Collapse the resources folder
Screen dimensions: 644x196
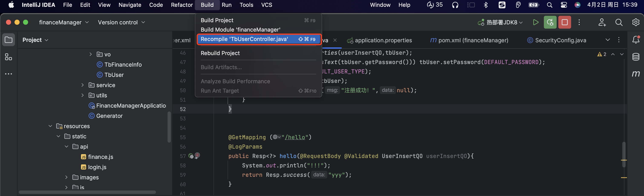(x=50, y=126)
